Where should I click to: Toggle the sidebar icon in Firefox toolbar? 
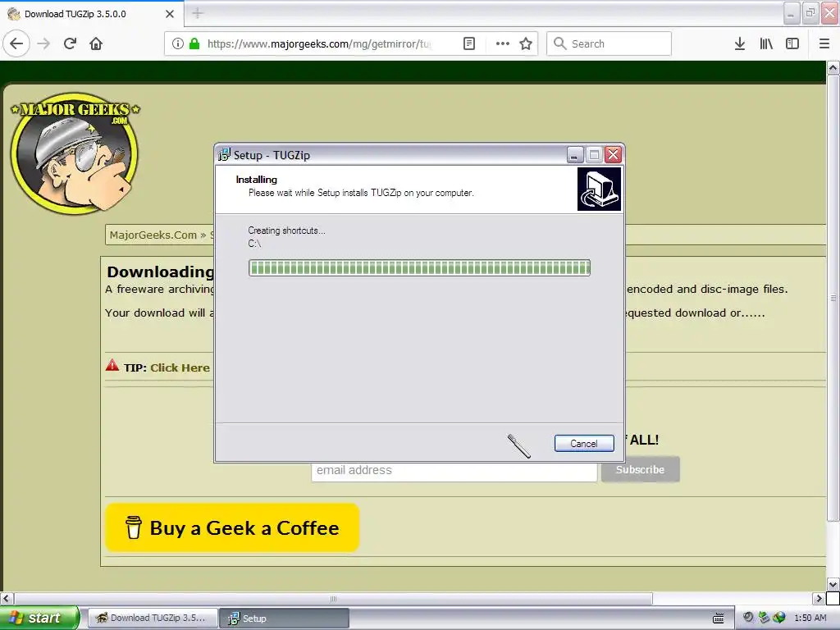click(792, 43)
